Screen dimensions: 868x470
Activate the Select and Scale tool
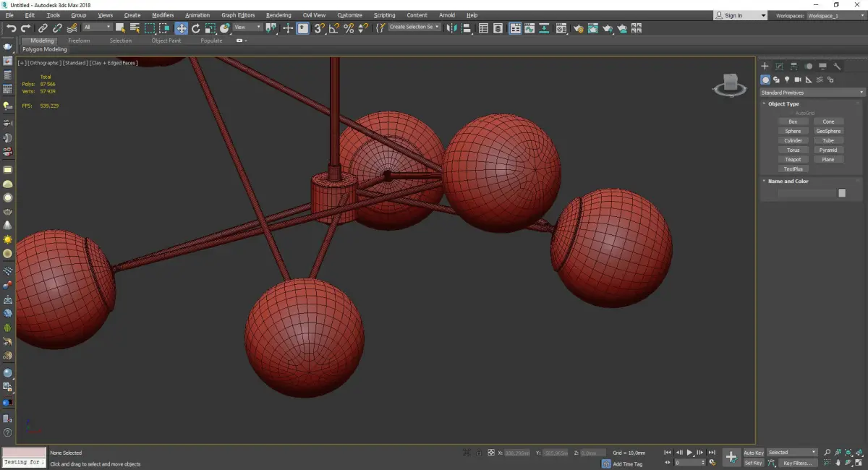210,28
